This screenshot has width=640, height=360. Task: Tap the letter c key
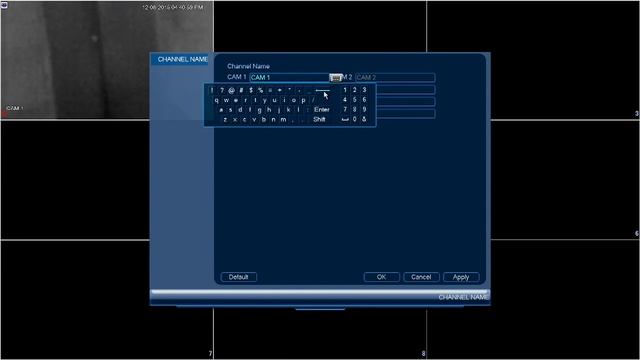(x=244, y=120)
